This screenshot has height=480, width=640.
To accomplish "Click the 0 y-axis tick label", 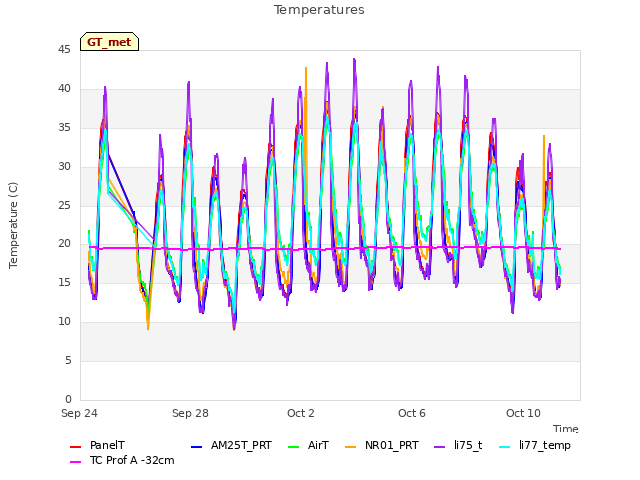I will point(68,399).
